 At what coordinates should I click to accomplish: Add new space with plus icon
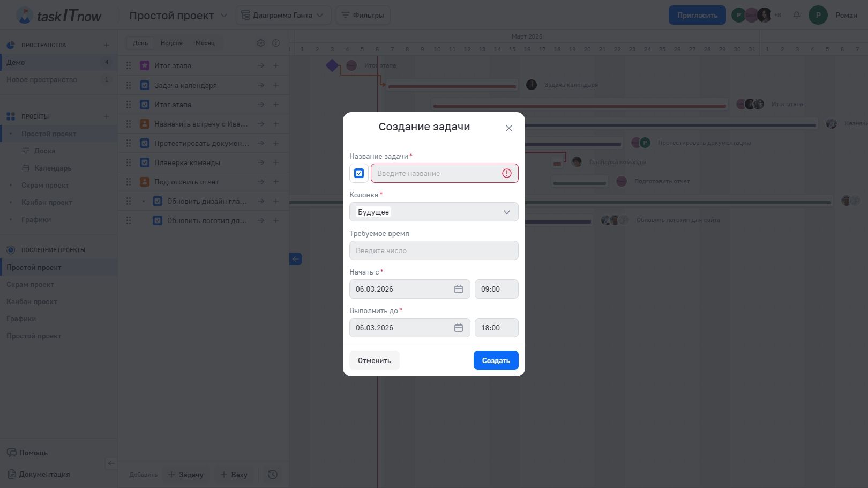coord(107,45)
